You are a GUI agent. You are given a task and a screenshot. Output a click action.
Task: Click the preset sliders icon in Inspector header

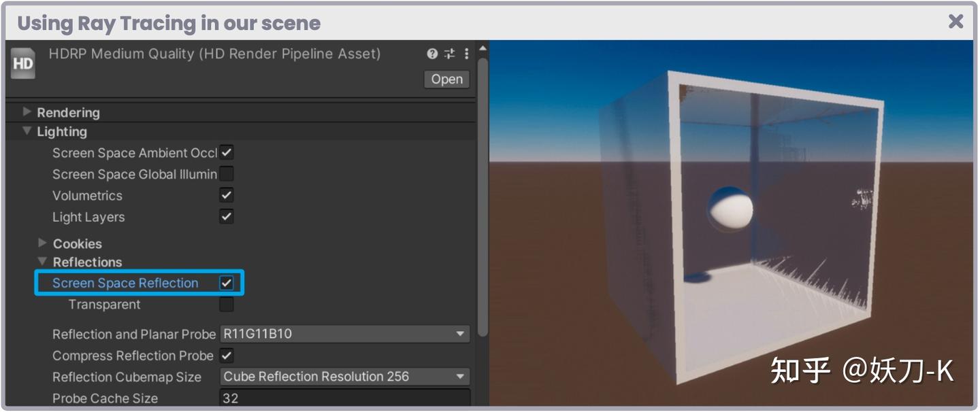[449, 54]
